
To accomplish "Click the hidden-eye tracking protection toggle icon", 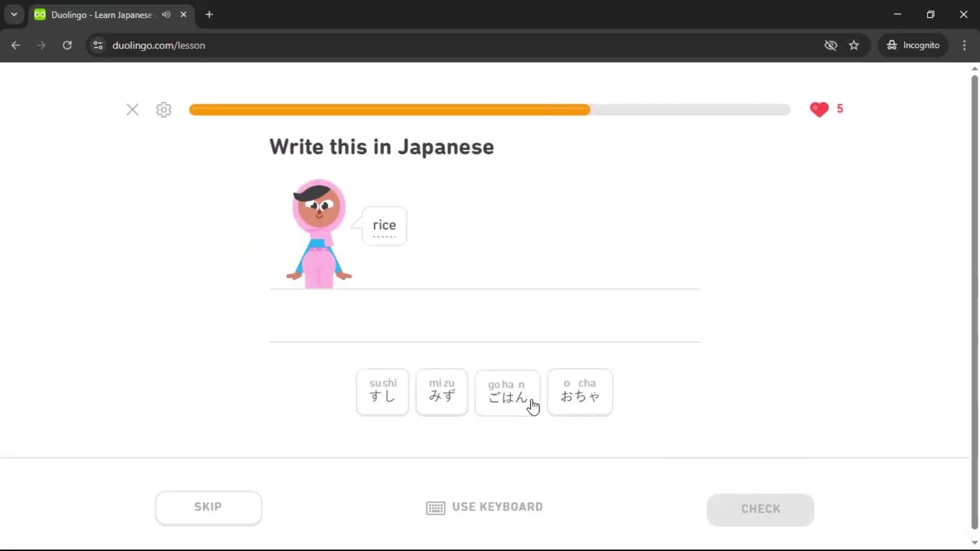I will point(830,45).
